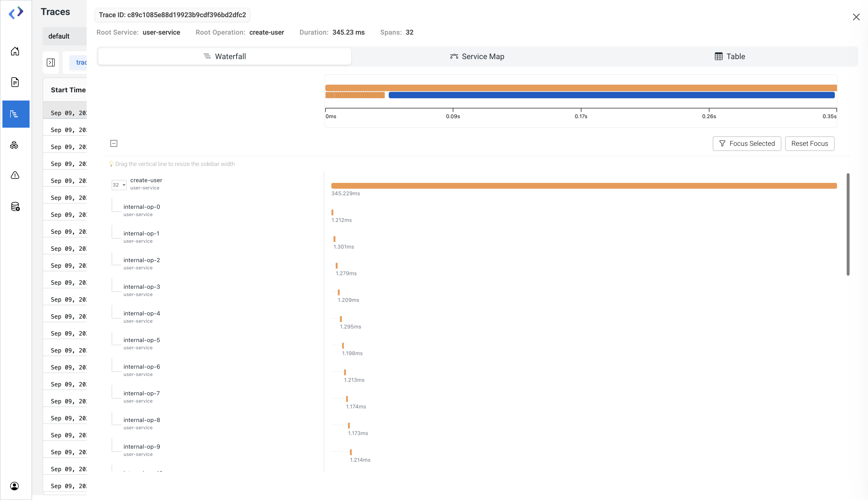Switch to the Table tab
Viewport: 868px width, 500px height.
(730, 56)
